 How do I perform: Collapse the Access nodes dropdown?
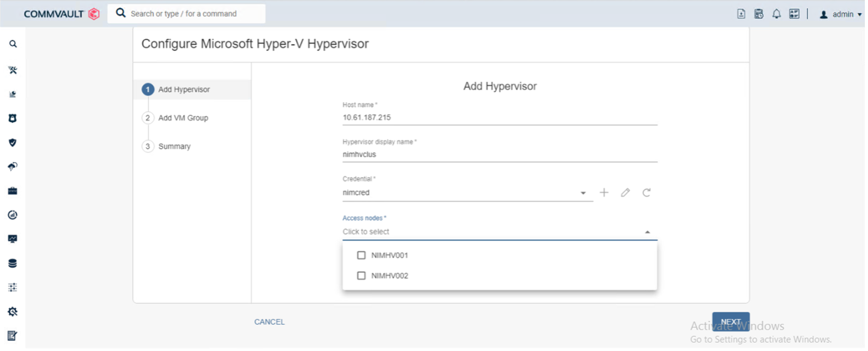click(647, 232)
